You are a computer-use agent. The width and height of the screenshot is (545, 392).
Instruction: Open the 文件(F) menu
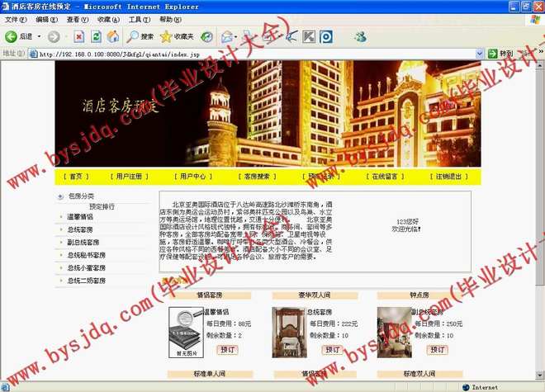(x=16, y=20)
